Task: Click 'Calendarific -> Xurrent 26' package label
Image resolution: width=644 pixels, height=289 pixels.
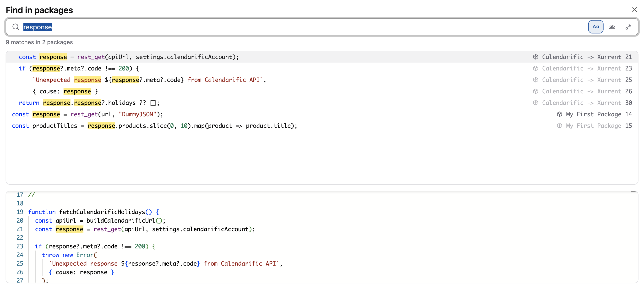Action: (587, 91)
